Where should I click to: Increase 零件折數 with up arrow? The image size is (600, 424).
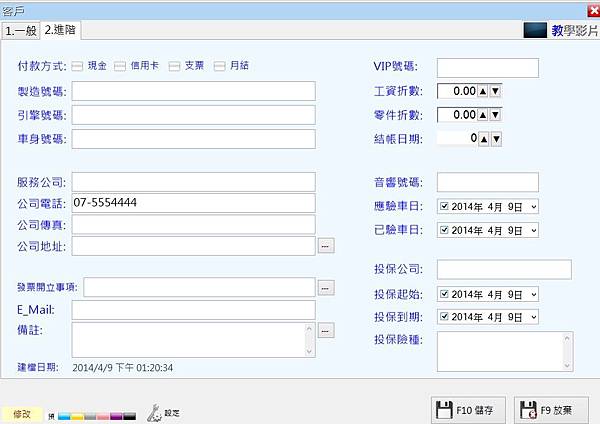(x=483, y=115)
